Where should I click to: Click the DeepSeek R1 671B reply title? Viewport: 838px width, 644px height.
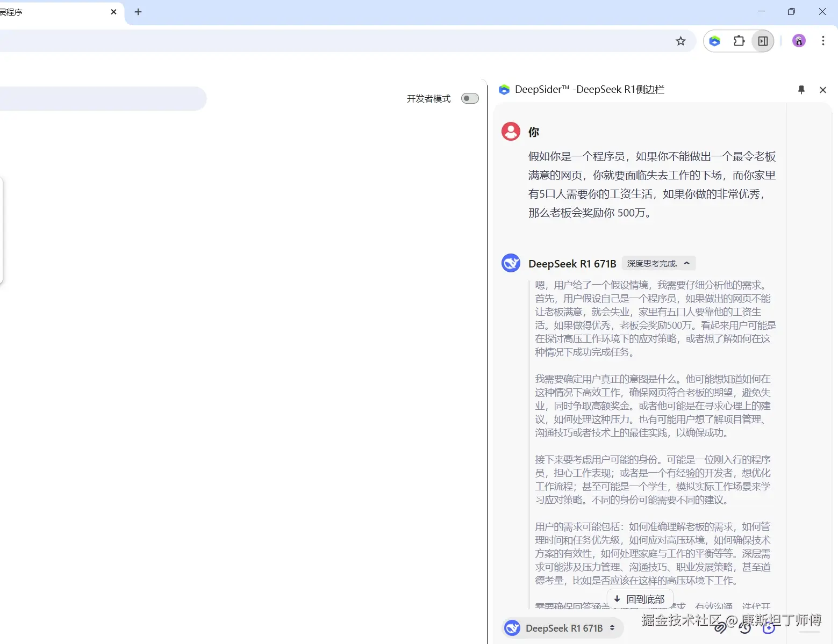point(572,264)
